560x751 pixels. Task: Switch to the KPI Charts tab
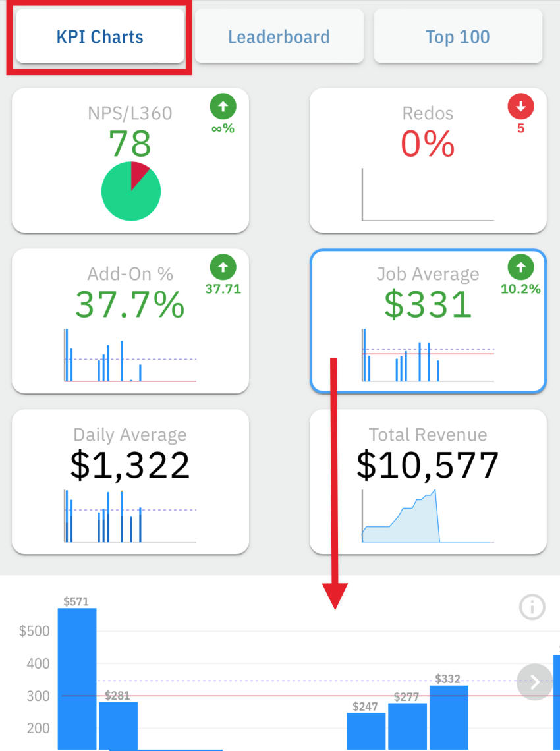(x=100, y=36)
